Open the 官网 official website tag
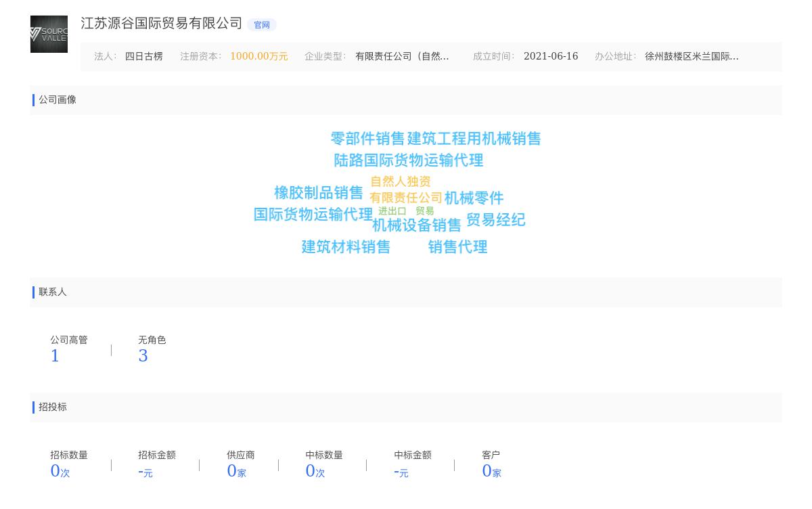 [x=262, y=25]
